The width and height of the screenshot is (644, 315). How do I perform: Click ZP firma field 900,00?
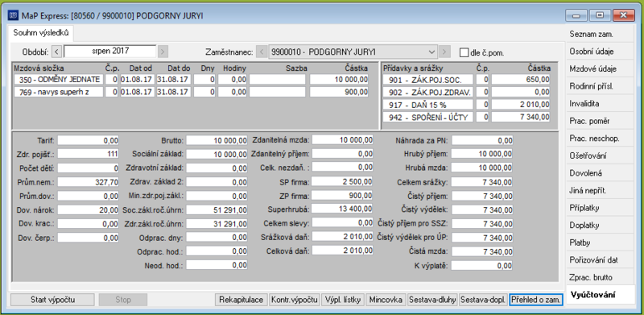(x=343, y=195)
